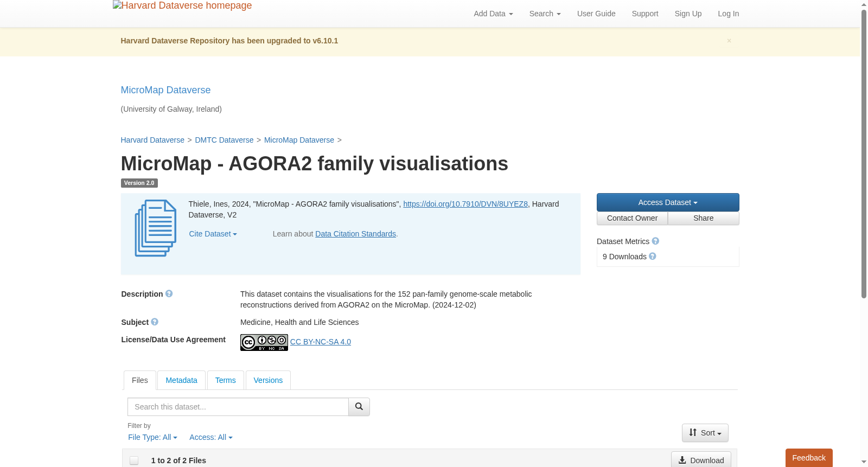This screenshot has height=467, width=868.
Task: Go to Log In page
Action: [728, 14]
